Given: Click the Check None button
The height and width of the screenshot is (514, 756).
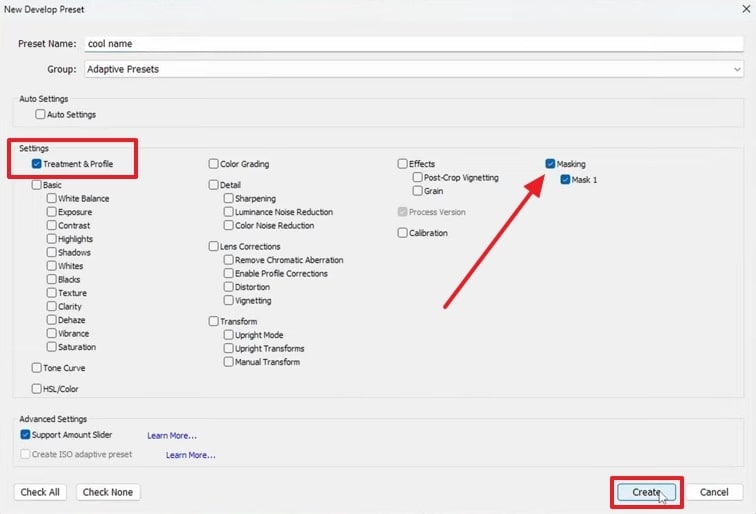Looking at the screenshot, I should pos(108,492).
